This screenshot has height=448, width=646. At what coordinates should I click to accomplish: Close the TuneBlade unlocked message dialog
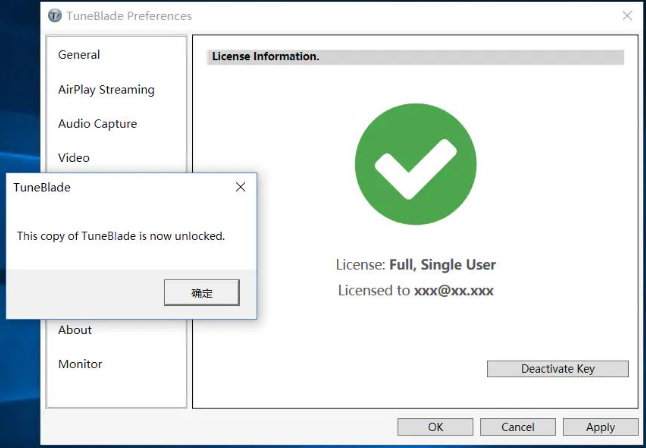pyautogui.click(x=240, y=187)
